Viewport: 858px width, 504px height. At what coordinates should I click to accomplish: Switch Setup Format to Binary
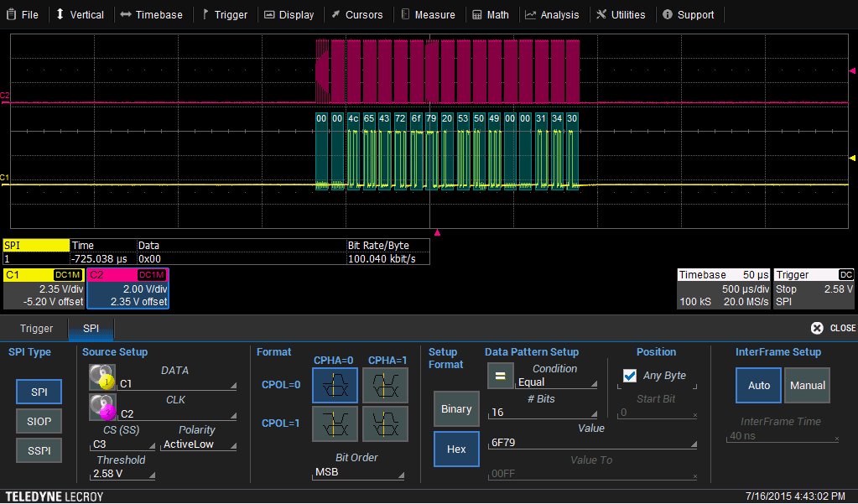455,408
